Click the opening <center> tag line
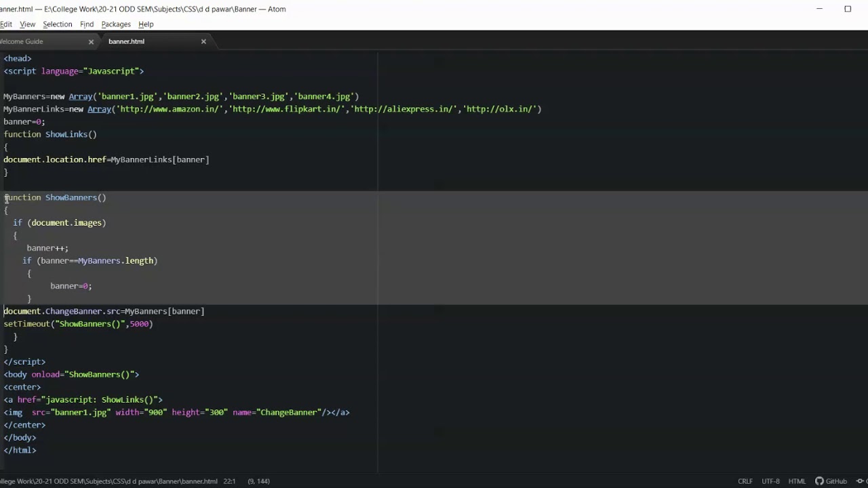868x488 pixels. tap(22, 387)
